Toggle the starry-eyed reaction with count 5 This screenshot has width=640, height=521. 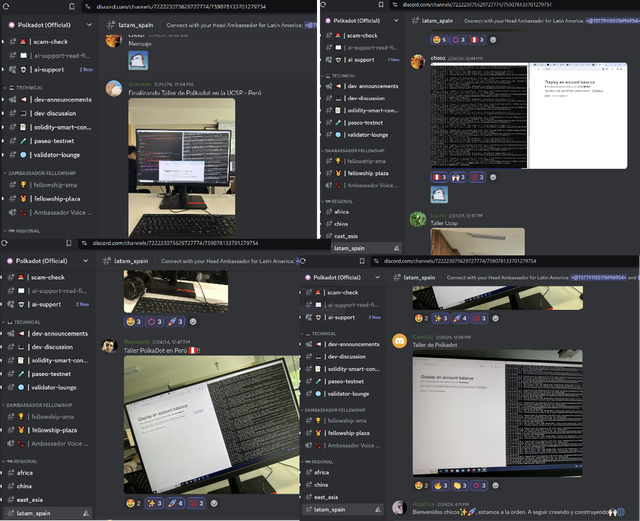click(439, 40)
